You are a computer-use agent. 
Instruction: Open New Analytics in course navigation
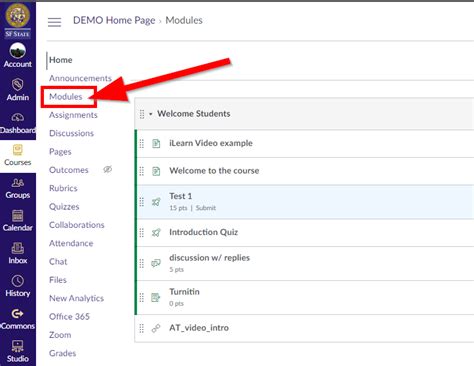(77, 298)
